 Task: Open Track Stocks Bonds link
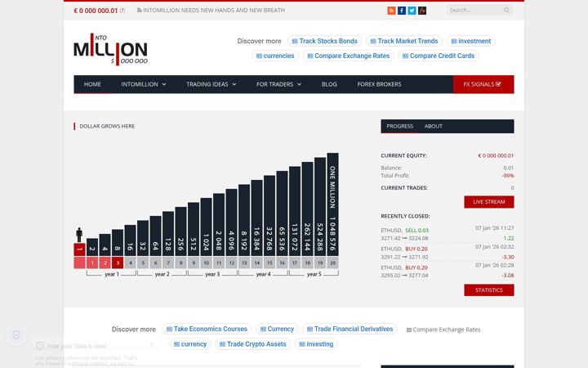(325, 41)
